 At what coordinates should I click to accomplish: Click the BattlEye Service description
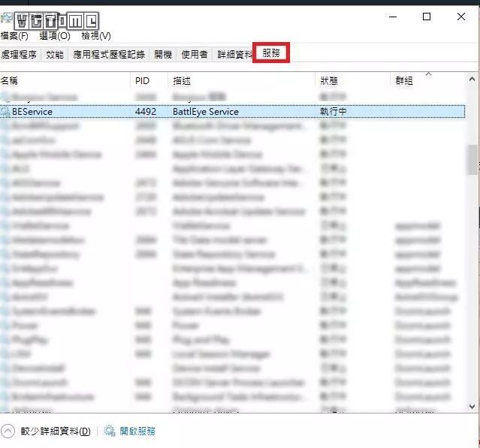tap(206, 112)
